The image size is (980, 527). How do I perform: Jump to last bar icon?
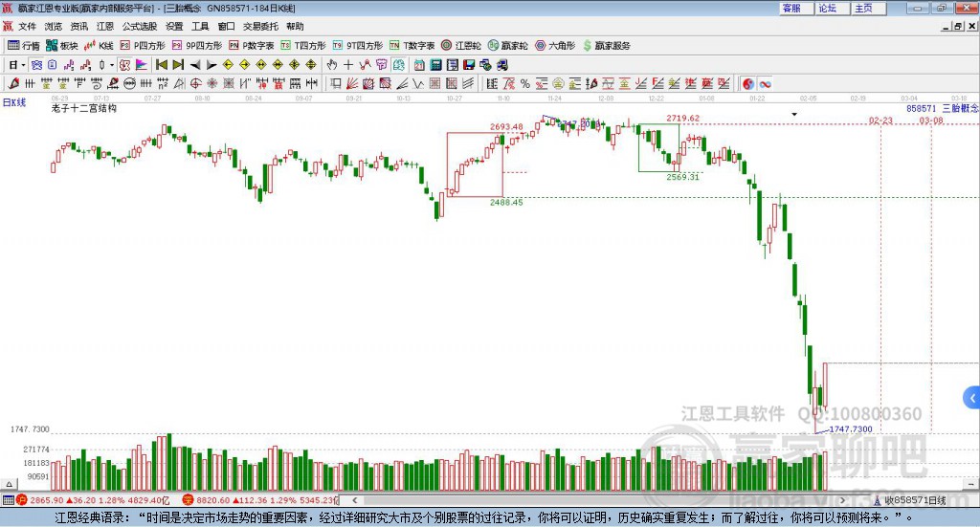(178, 65)
